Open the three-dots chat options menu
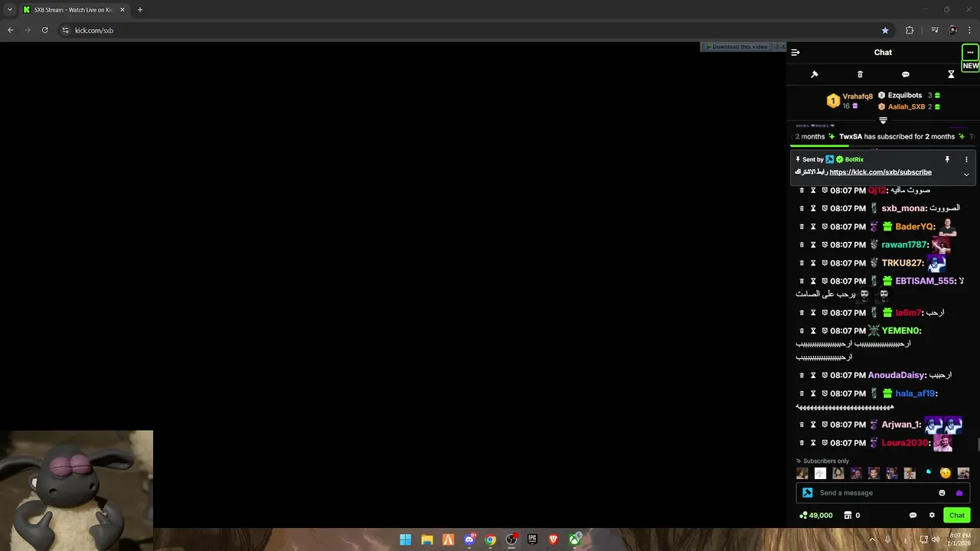 [x=970, y=53]
